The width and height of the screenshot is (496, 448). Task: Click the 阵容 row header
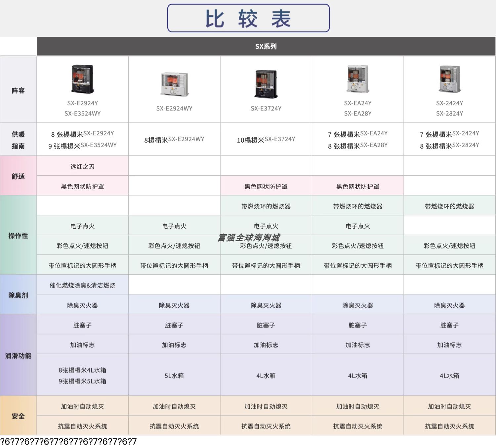tap(18, 90)
